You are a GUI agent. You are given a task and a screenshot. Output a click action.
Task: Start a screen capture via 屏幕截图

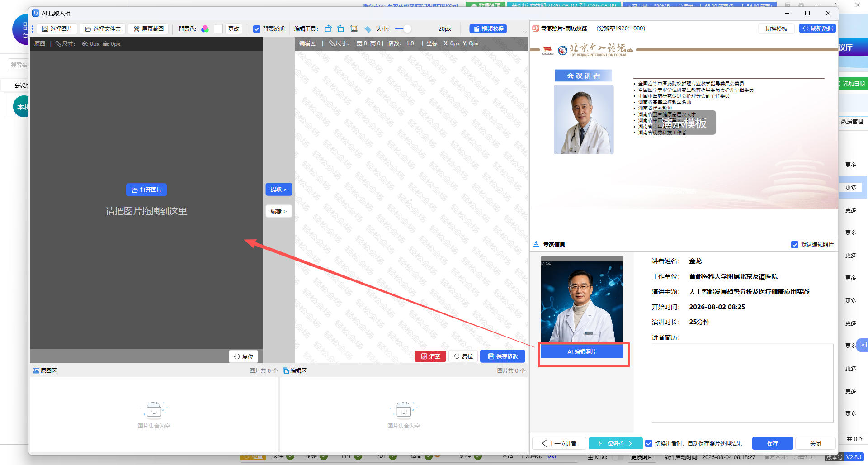pyautogui.click(x=148, y=29)
